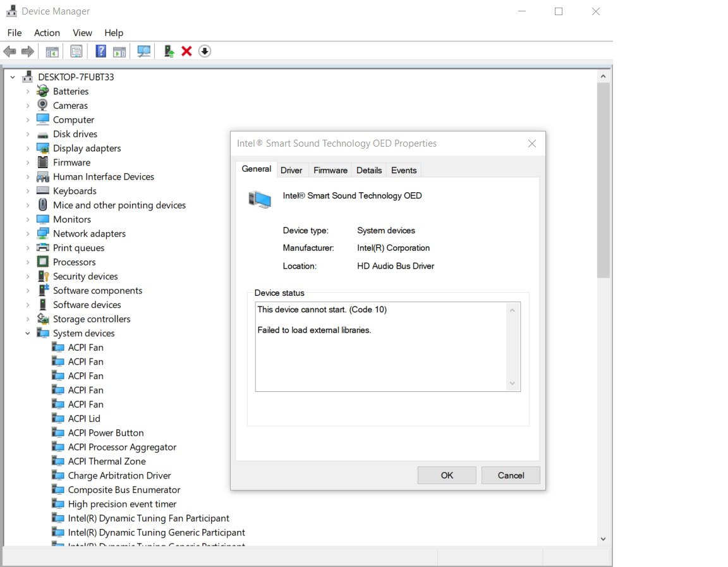Switch to the Driver tab
Viewport: 728px width, 567px height.
tap(291, 171)
